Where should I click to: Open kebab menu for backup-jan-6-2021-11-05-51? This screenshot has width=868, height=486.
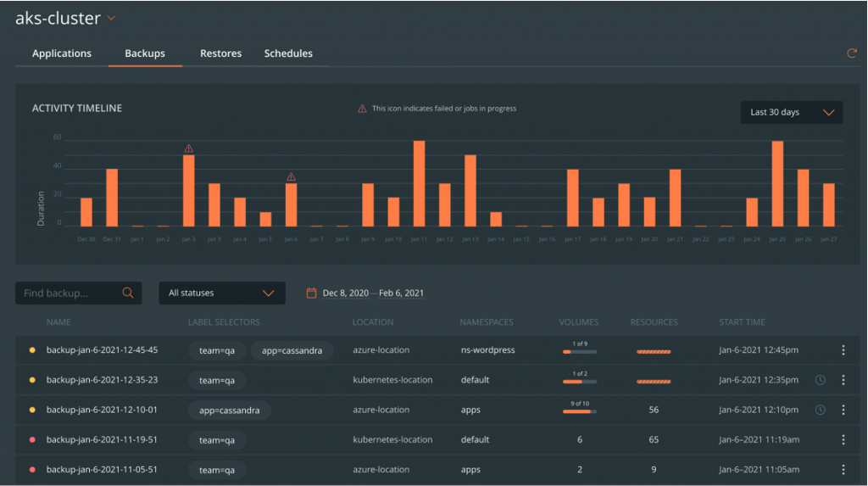click(x=843, y=469)
